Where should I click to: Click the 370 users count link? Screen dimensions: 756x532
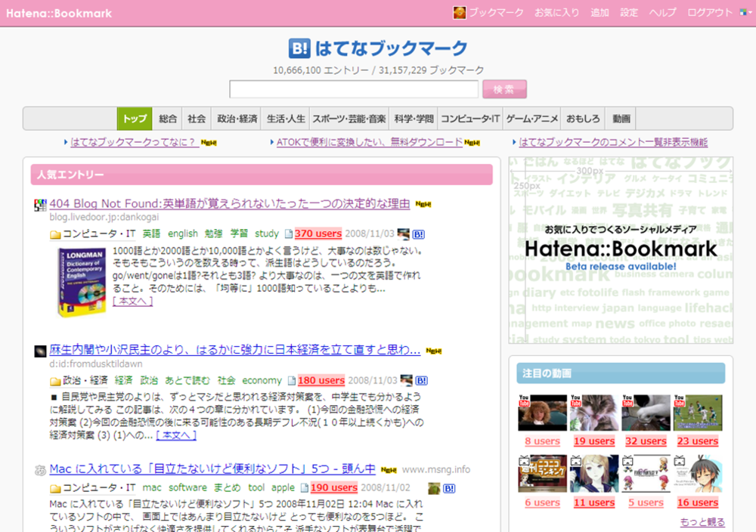pyautogui.click(x=318, y=234)
